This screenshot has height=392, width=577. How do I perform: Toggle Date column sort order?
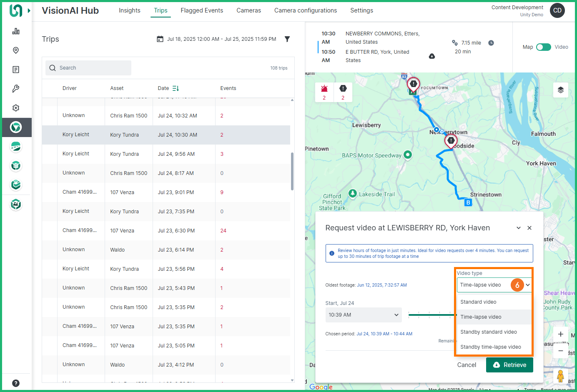pos(176,88)
